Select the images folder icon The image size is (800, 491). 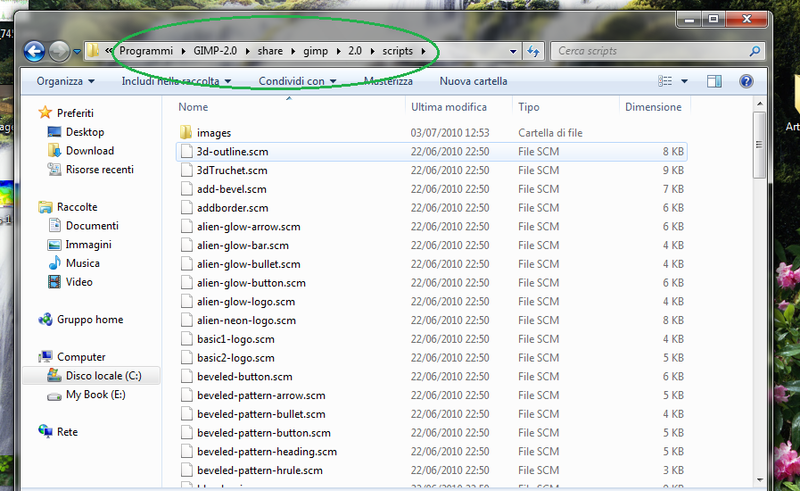[185, 132]
